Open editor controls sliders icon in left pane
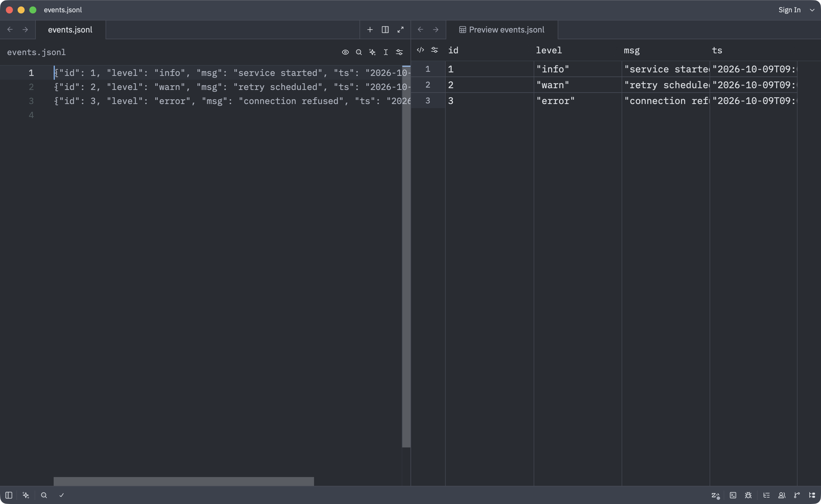This screenshot has height=504, width=821. [x=399, y=52]
